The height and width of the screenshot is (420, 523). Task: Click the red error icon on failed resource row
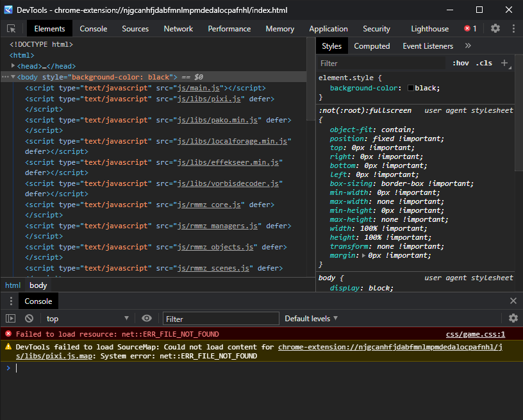pyautogui.click(x=8, y=333)
